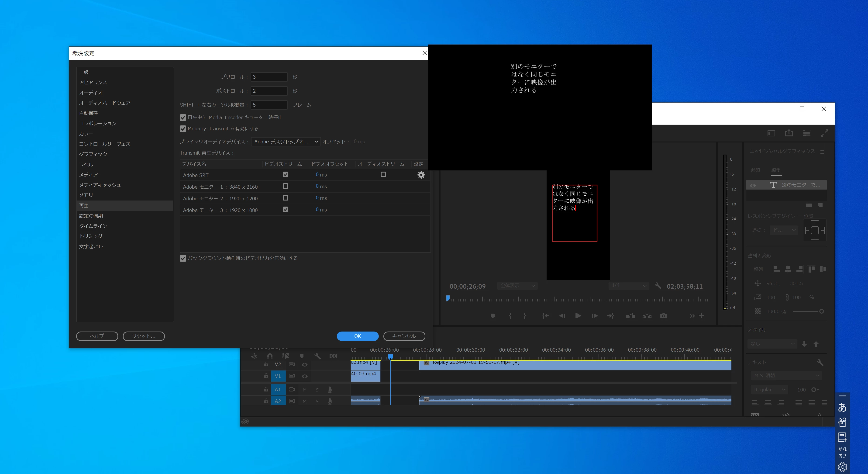Screen dimensions: 868x474
Task: Click the プリロール seconds input field
Action: [x=269, y=77]
